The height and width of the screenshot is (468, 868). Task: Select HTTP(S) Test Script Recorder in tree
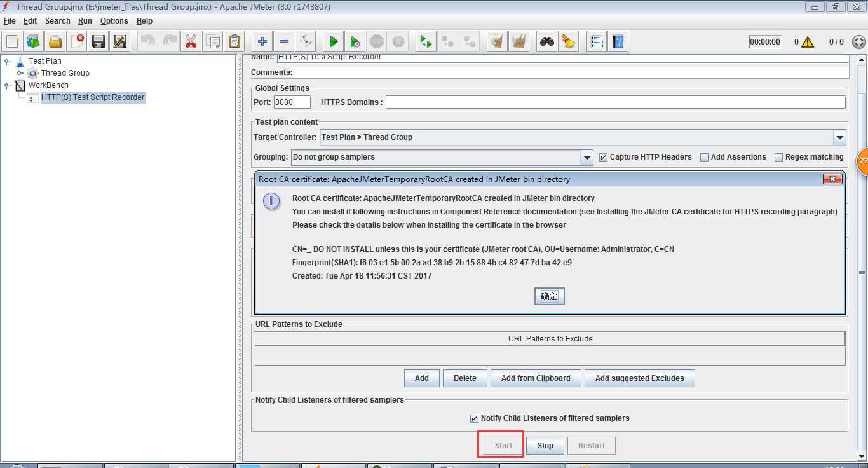93,97
